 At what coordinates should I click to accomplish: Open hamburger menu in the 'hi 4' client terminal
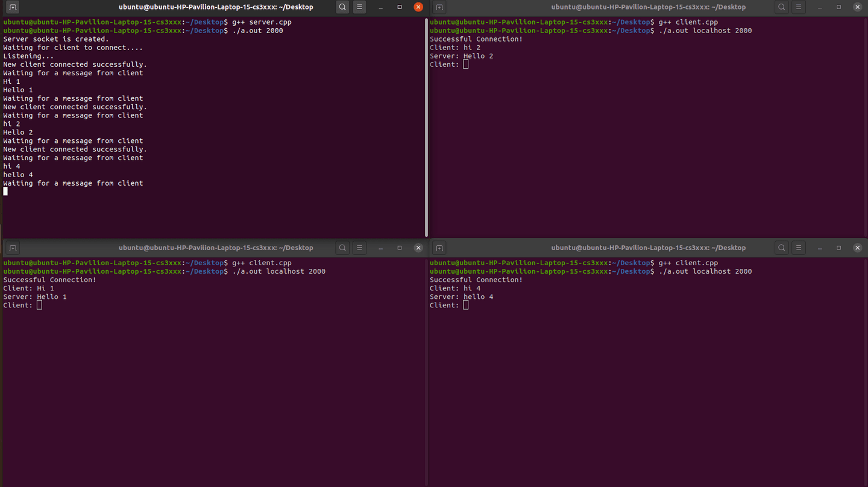798,248
